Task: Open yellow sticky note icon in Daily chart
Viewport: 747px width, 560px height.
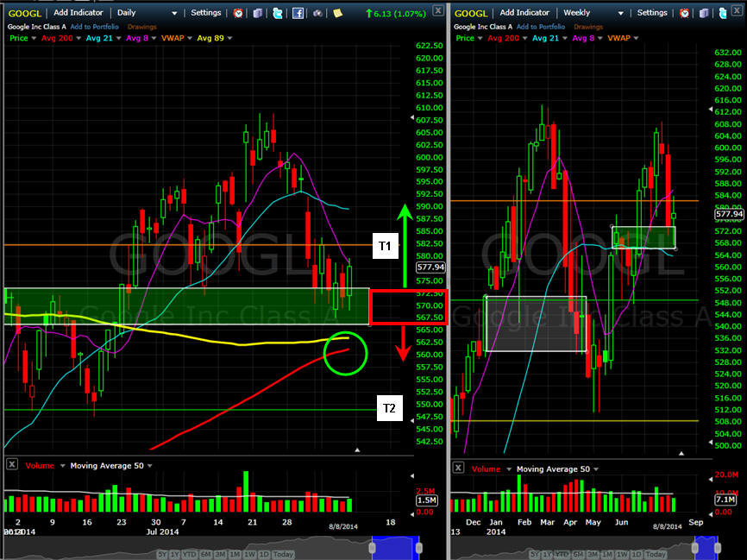Action: [338, 13]
